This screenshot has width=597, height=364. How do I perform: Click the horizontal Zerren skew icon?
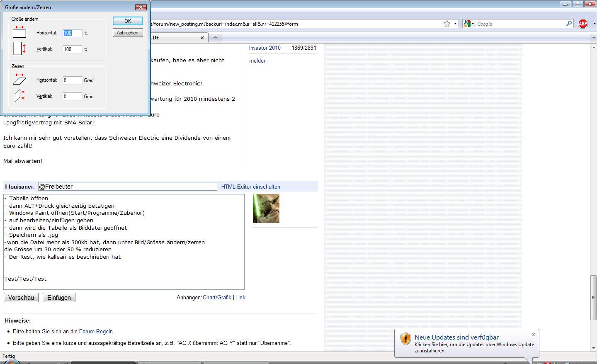tap(19, 79)
